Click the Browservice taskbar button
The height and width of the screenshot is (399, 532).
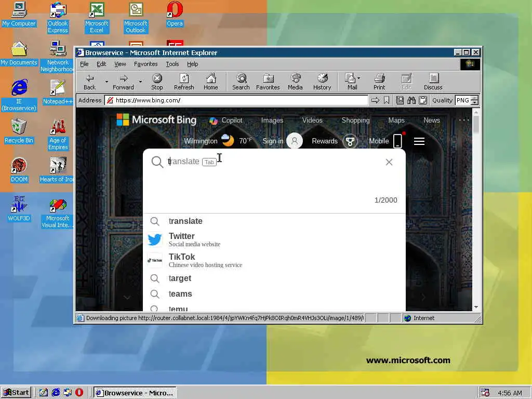(135, 393)
